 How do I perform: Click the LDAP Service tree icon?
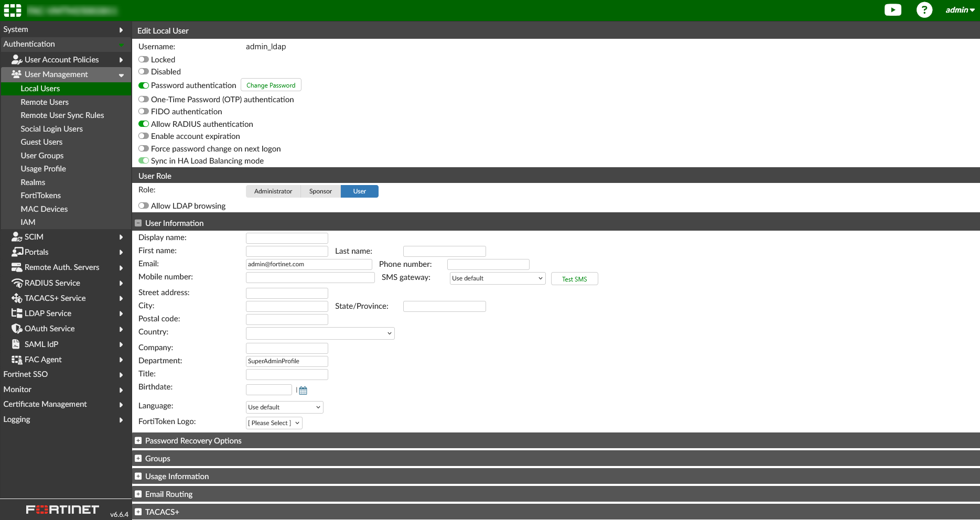17,313
